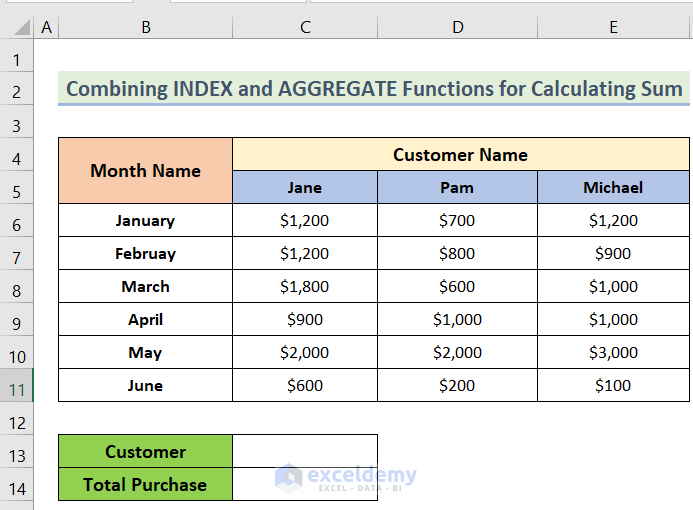
Task: Select the Pam column heading cell
Action: click(x=457, y=188)
